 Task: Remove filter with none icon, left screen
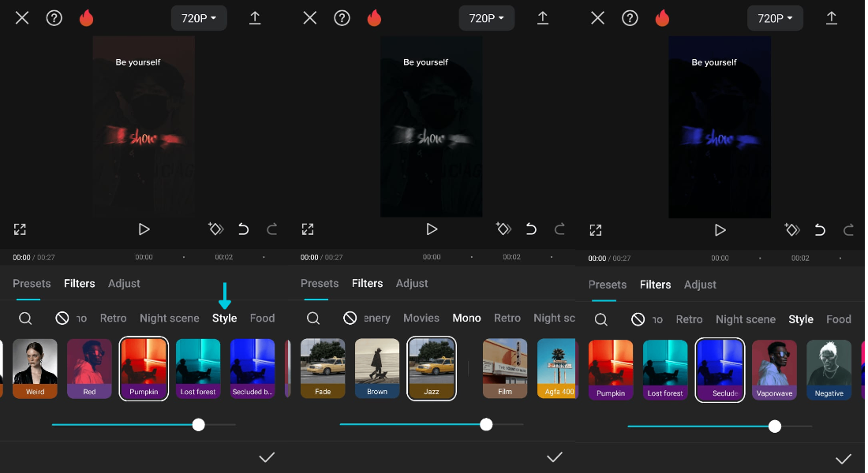tap(62, 318)
